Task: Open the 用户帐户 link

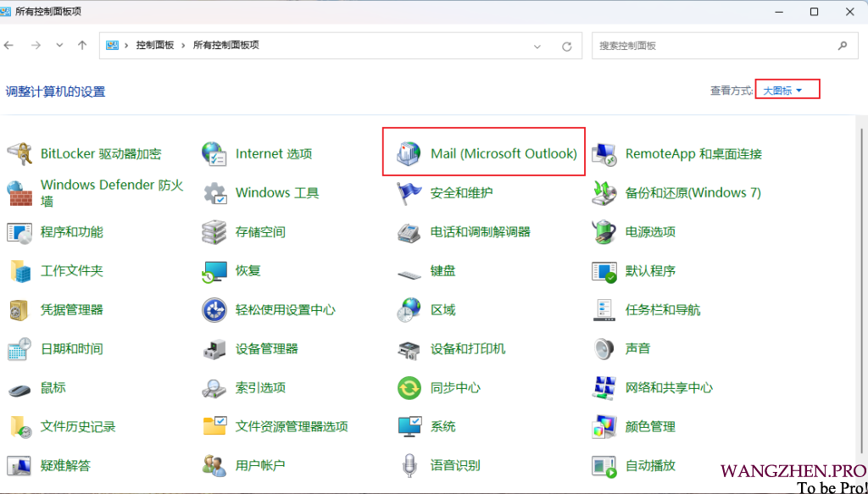Action: click(x=260, y=465)
